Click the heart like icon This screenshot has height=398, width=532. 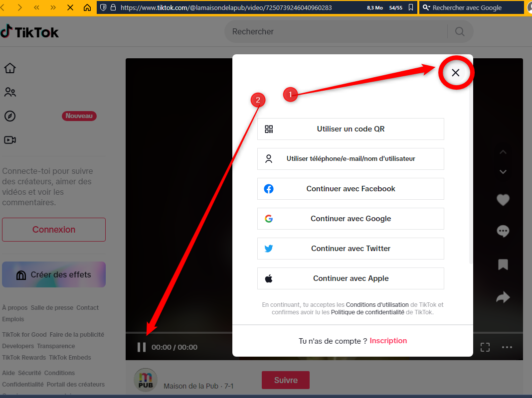click(x=503, y=200)
